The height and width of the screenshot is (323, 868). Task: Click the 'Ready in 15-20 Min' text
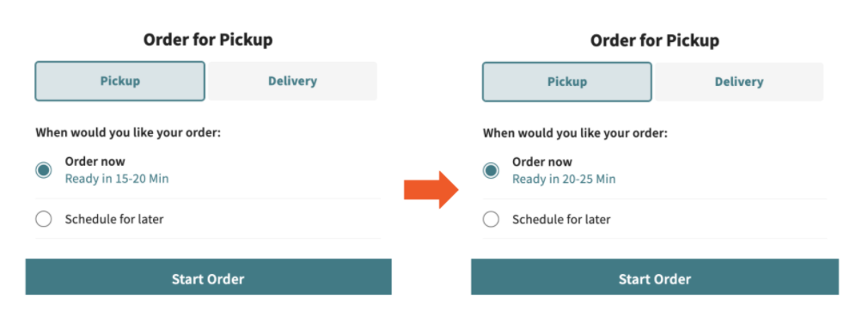click(117, 179)
